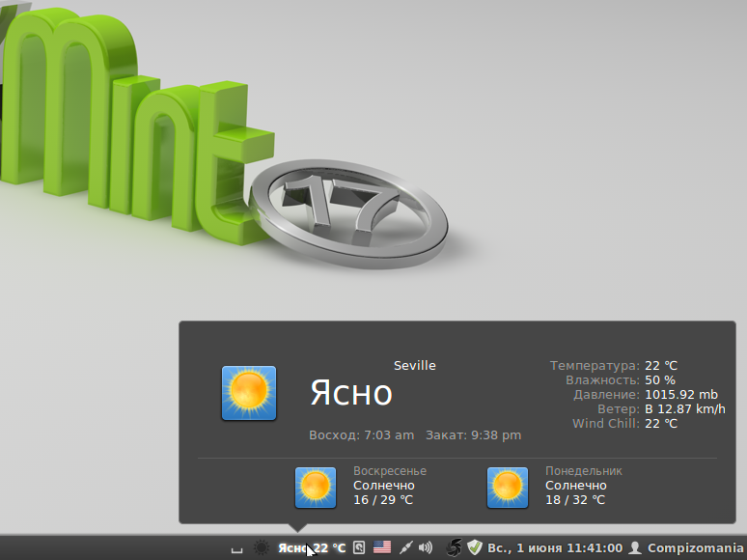Click the 'Воскресенье' forecast day label
Screen dimensions: 747x560
390,471
